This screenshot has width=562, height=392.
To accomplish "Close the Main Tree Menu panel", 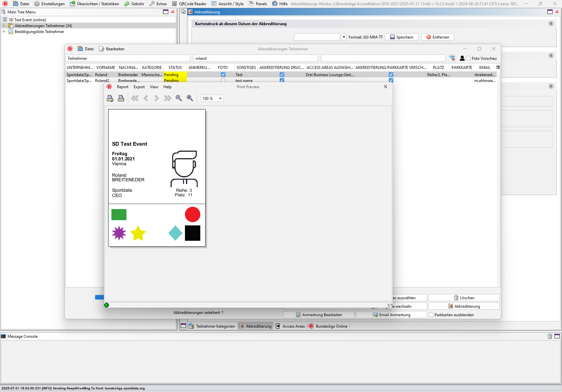I will click(173, 12).
